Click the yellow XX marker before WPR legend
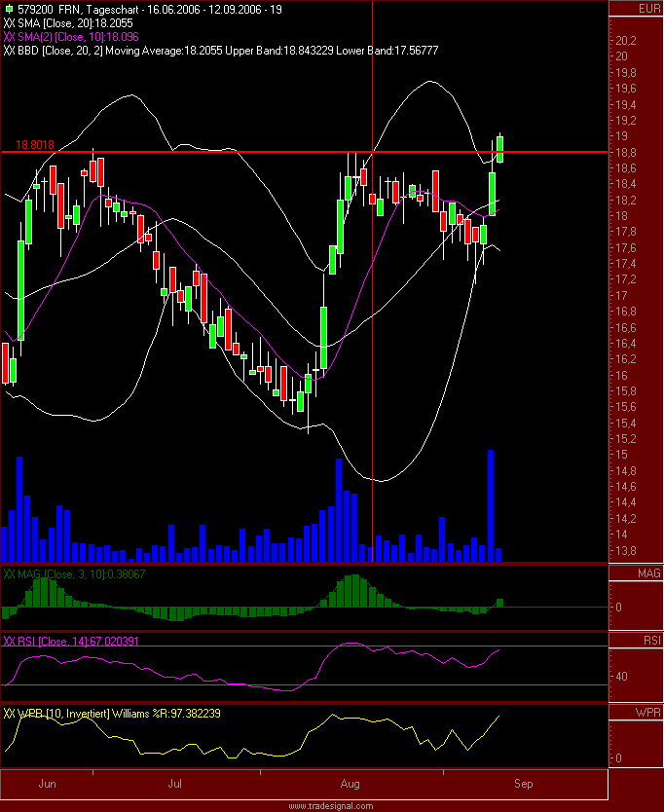The width and height of the screenshot is (664, 812). 9,714
